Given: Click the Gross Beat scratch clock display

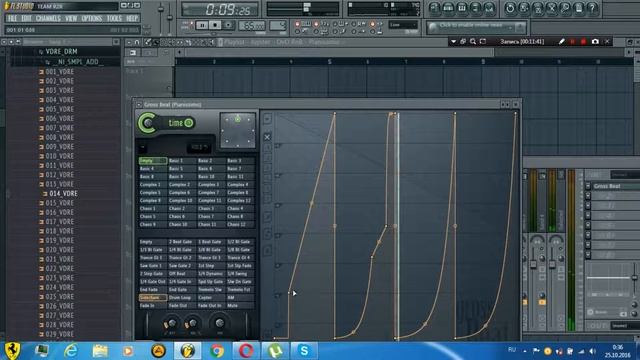Looking at the screenshot, I should [238, 131].
